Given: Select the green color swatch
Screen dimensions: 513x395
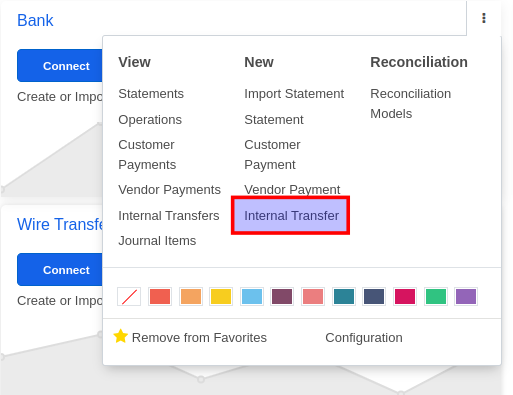Looking at the screenshot, I should pos(436,296).
